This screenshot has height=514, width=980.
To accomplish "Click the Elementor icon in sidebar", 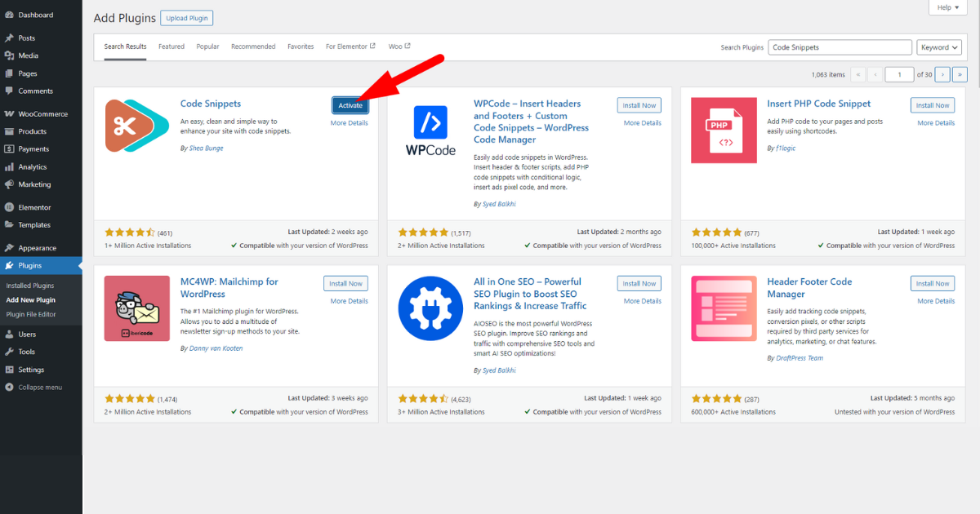I will (8, 207).
